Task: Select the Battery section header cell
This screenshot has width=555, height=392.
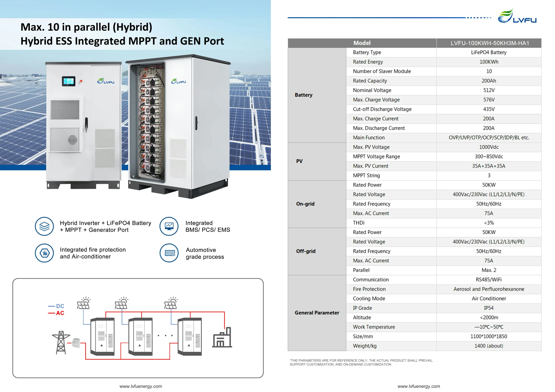Action: (x=317, y=95)
